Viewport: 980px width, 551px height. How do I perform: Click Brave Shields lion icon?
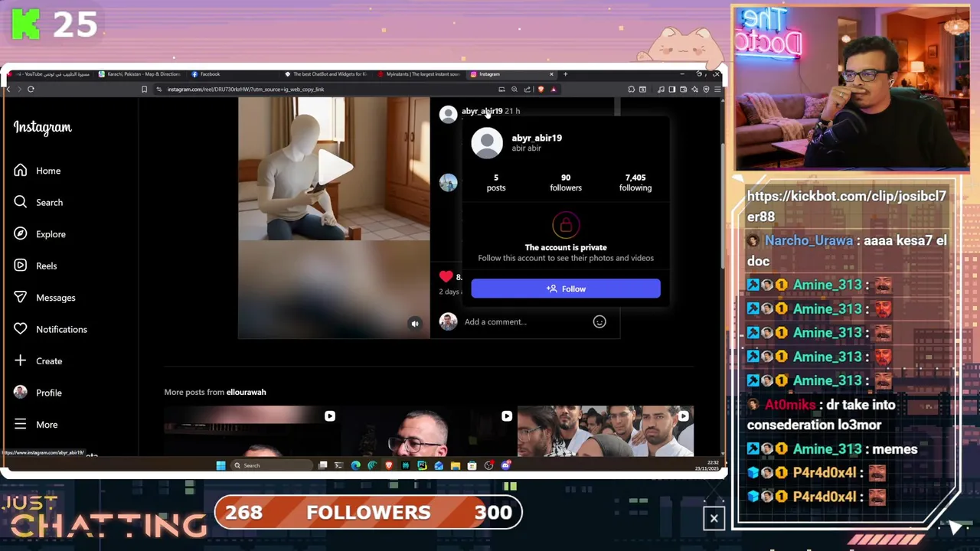click(x=541, y=89)
